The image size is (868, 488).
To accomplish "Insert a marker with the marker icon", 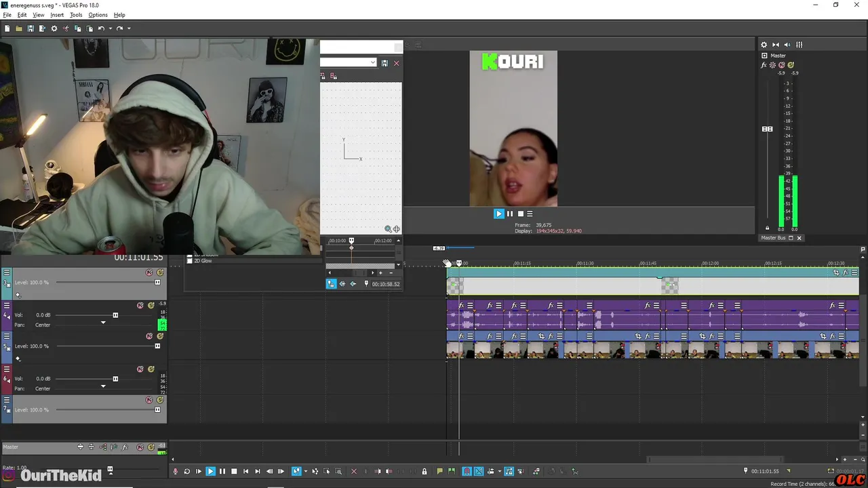I will [x=439, y=471].
